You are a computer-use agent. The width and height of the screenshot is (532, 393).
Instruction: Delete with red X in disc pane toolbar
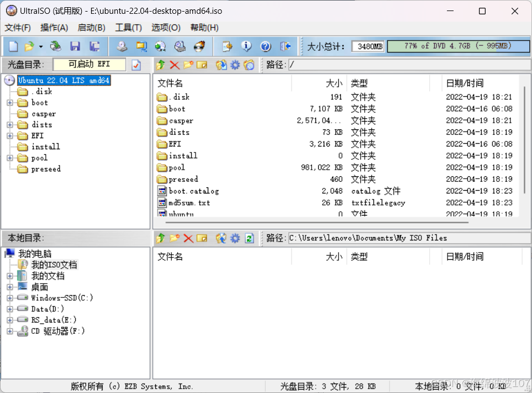(175, 65)
